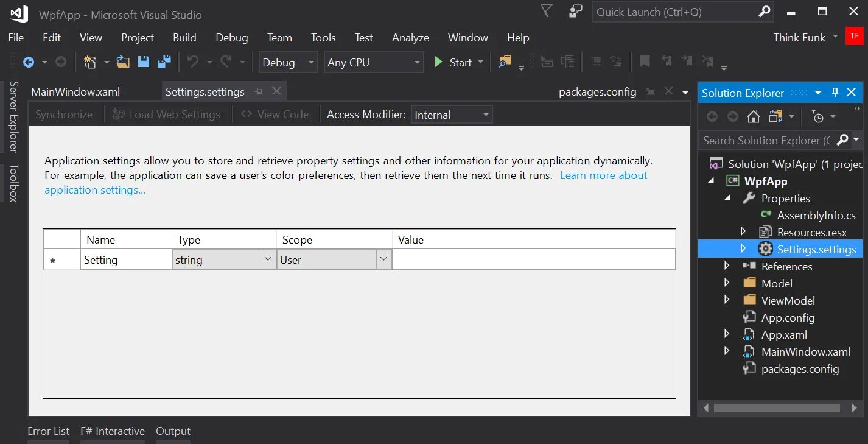
Task: Expand the ViewModel folder
Action: [727, 300]
